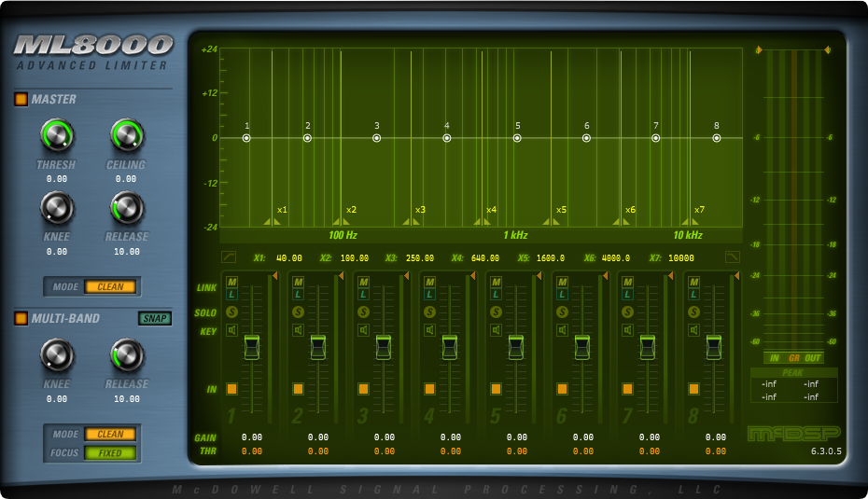Click crossover x1 arrow handle
The width and height of the screenshot is (868, 499).
(272, 222)
